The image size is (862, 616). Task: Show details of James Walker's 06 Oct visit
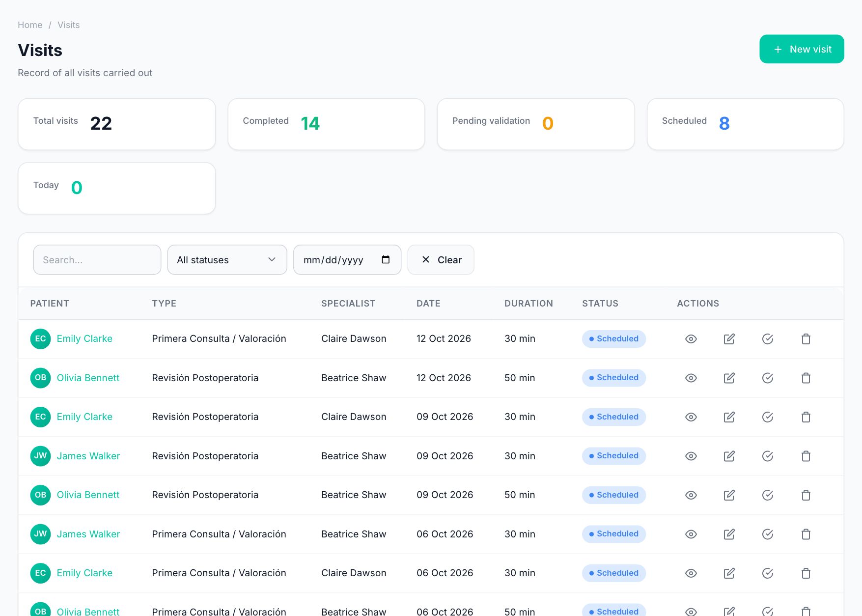691,534
